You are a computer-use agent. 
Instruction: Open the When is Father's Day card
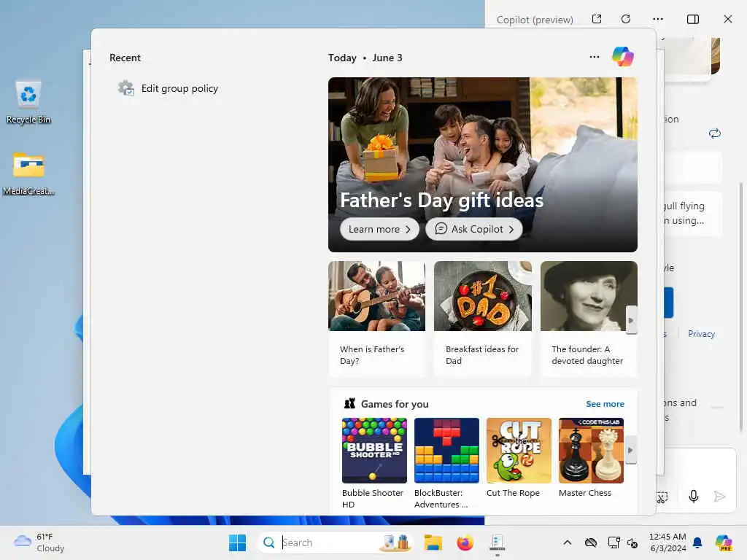(376, 319)
